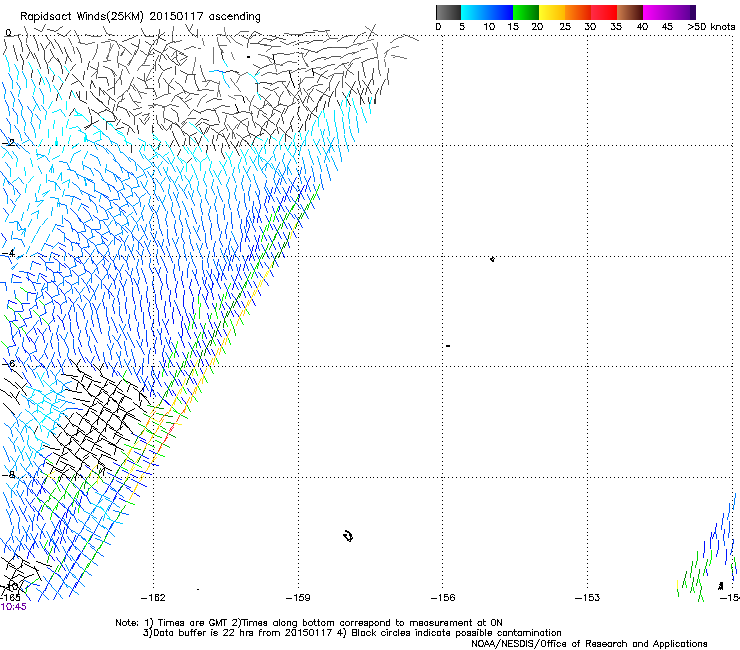Click the '-153' longitude label
This screenshot has width=740, height=650.
(x=588, y=598)
